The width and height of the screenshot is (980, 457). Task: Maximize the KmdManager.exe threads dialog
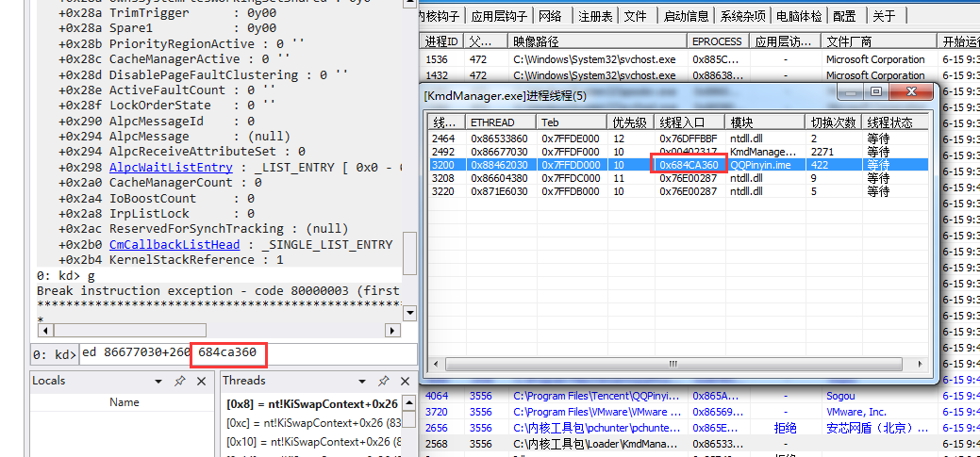click(x=876, y=92)
